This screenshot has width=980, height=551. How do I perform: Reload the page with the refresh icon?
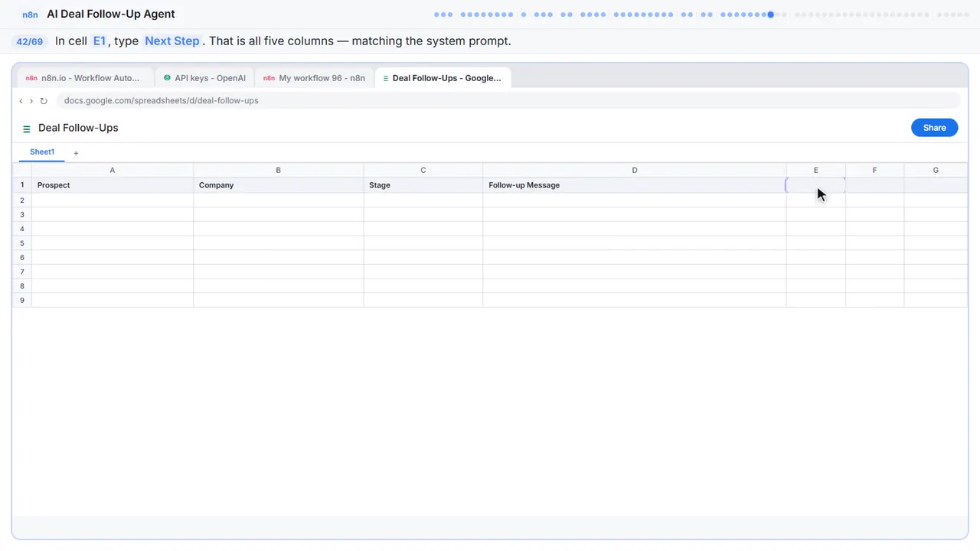tap(44, 101)
